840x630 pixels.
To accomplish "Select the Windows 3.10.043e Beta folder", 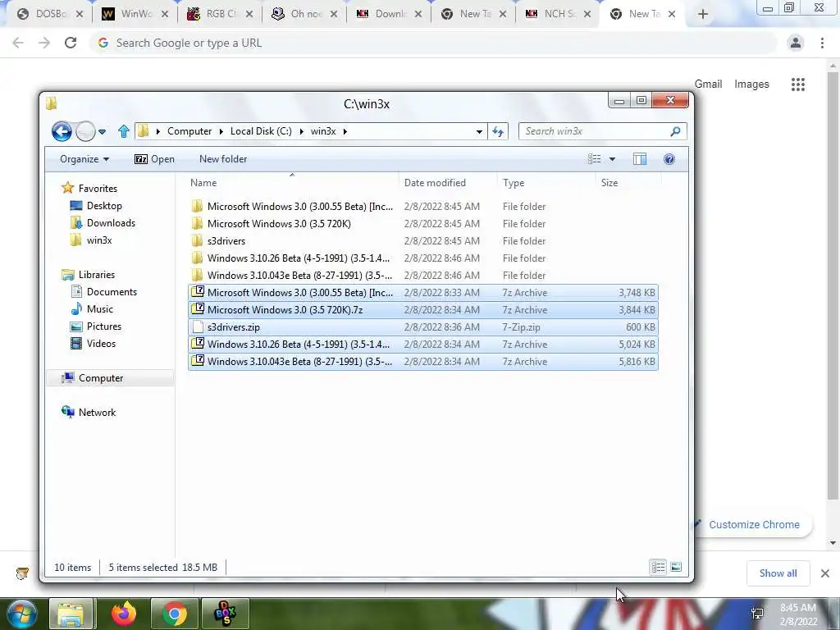I will tap(423, 276).
